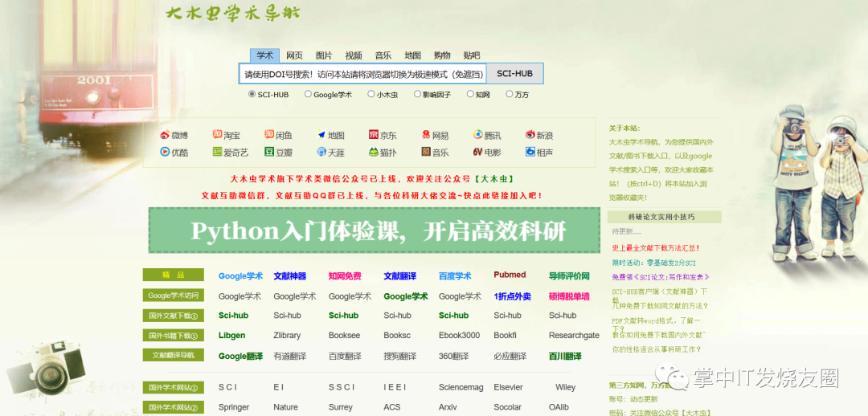Screen dimensions: 868x416
Task: Click the JD icon beside 京东
Action: [374, 134]
